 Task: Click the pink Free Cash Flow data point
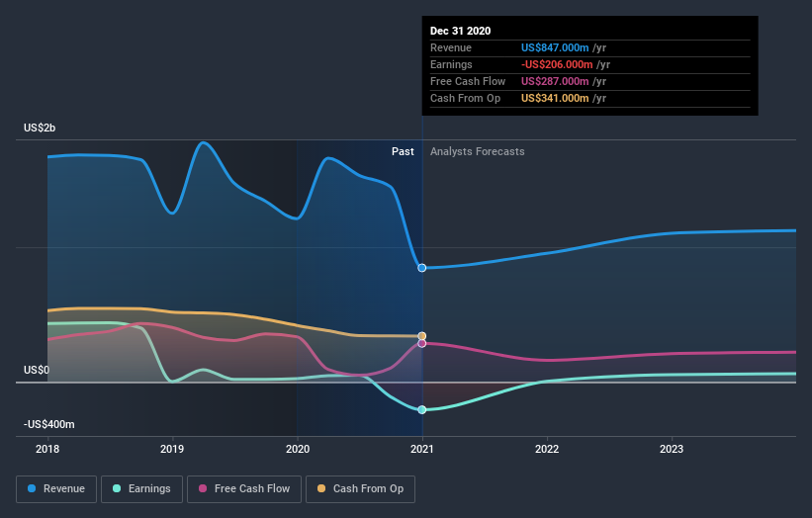pyautogui.click(x=422, y=343)
